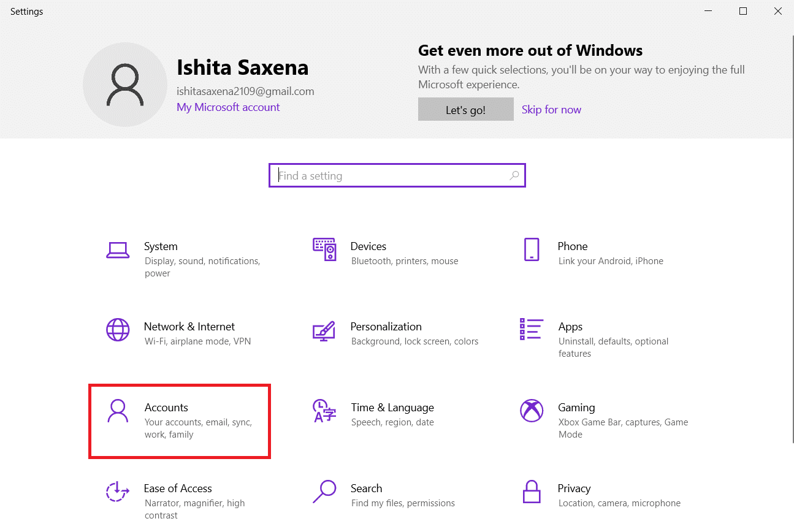This screenshot has width=794, height=532.
Task: Click the Search magnifier category icon
Action: tap(324, 491)
